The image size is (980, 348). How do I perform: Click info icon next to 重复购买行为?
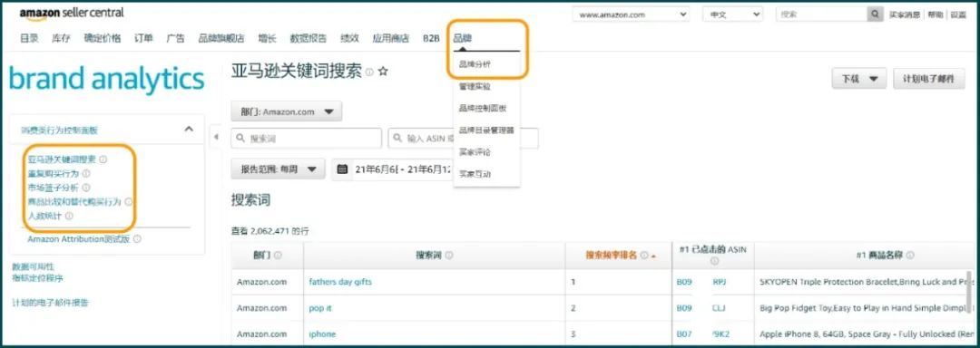tap(86, 173)
